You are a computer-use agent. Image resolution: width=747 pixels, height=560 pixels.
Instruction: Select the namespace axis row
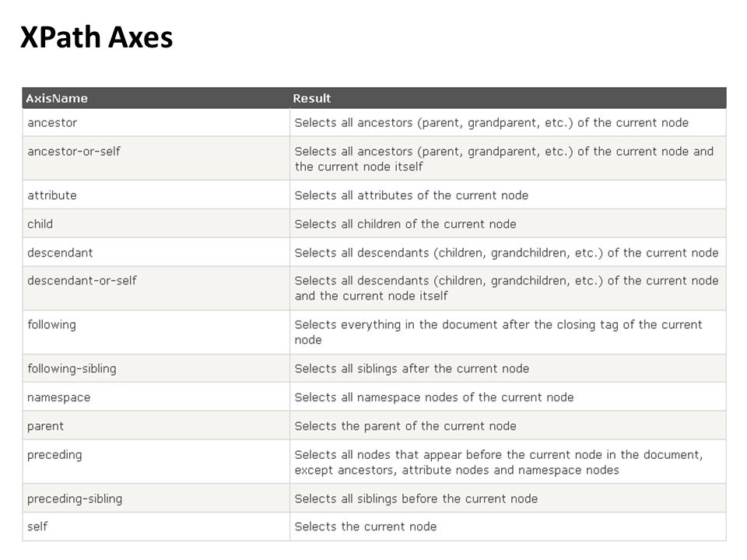point(374,397)
